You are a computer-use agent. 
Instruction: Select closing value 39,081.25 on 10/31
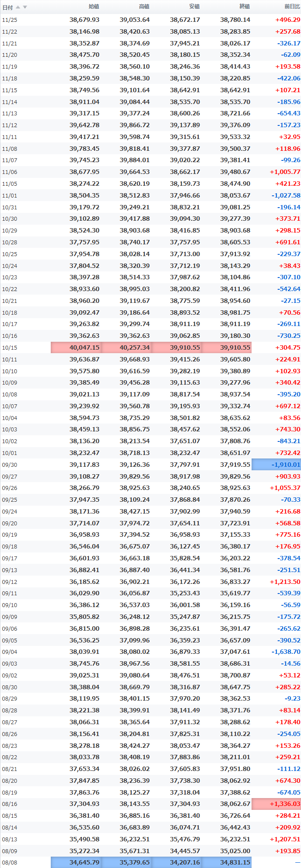point(235,208)
